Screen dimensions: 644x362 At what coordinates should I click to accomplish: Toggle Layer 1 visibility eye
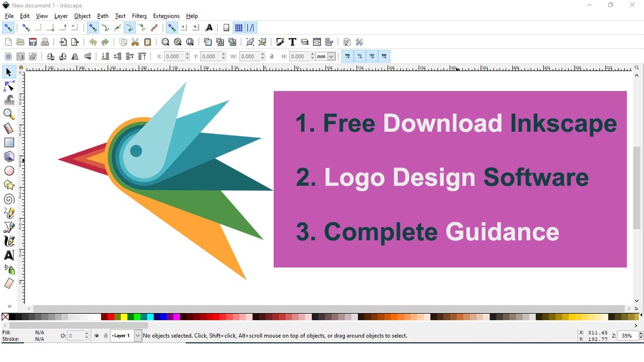click(97, 336)
